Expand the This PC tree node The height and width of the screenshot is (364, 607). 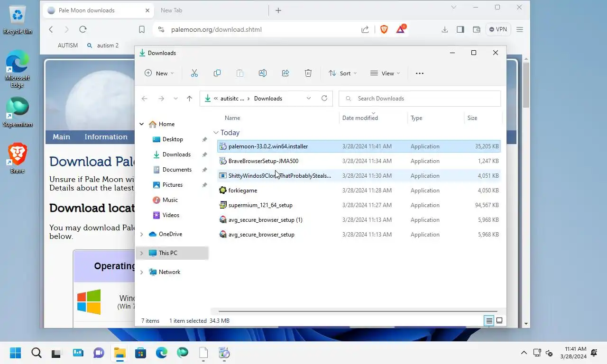(x=141, y=253)
